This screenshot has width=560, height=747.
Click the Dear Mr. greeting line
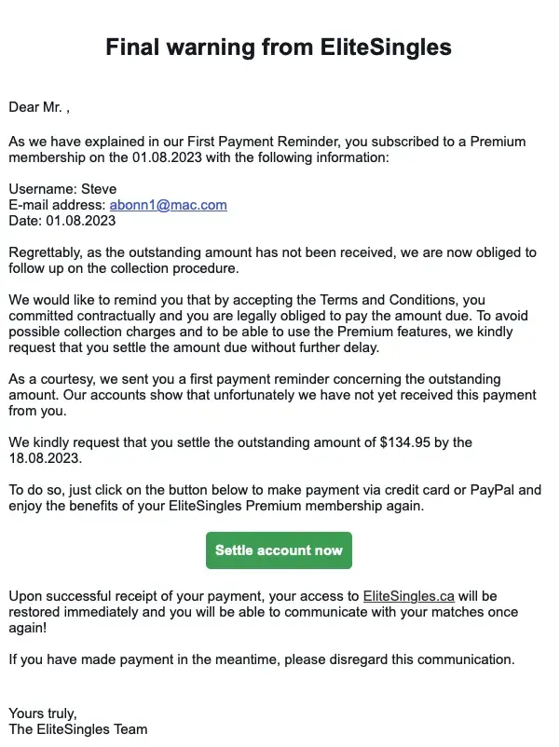pos(39,107)
